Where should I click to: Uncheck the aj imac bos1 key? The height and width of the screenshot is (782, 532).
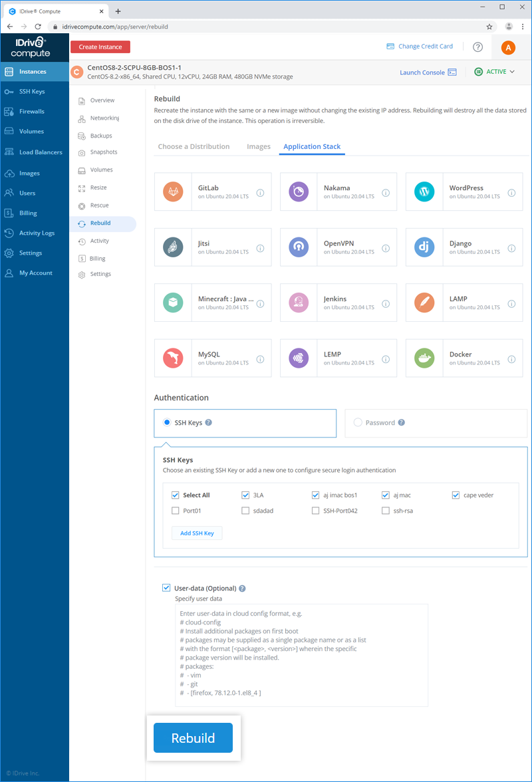[x=315, y=495]
